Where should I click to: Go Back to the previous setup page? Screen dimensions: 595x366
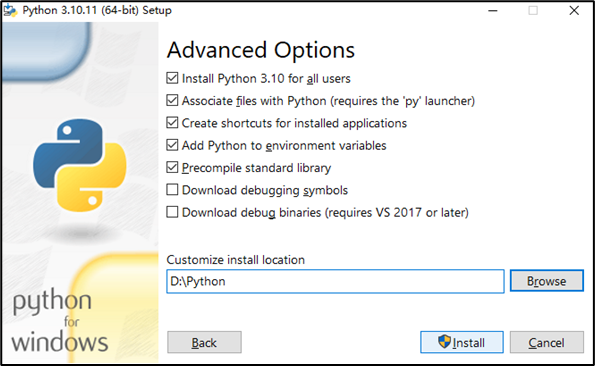click(204, 342)
